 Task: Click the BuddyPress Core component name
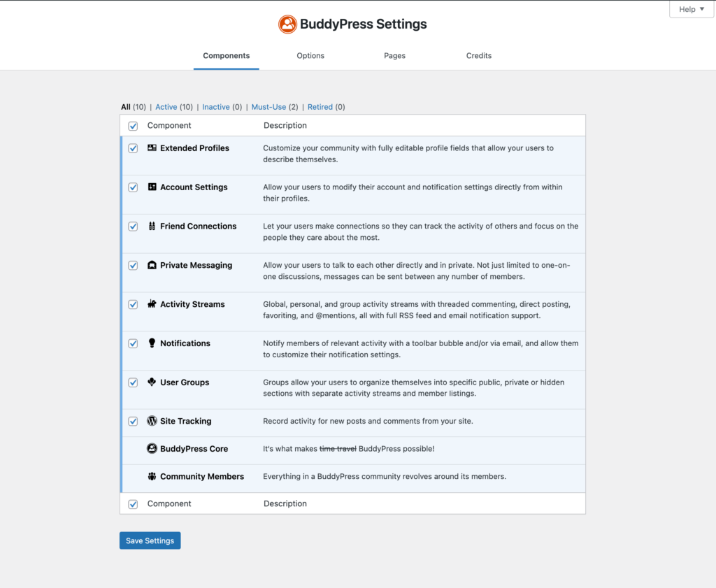coord(194,449)
